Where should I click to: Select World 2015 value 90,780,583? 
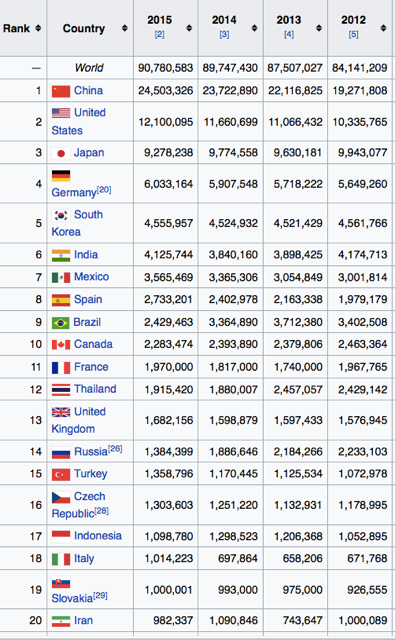click(x=165, y=68)
